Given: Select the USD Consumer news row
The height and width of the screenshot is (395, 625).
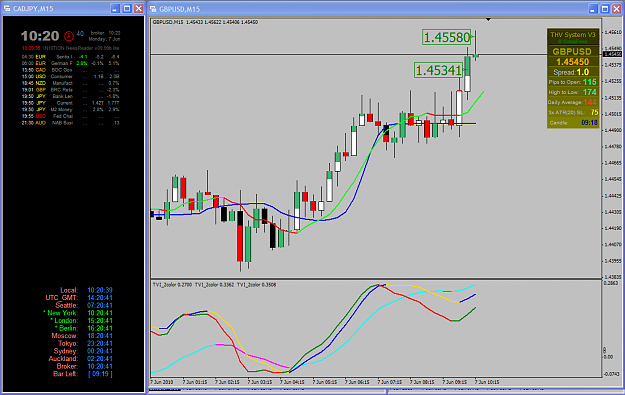Looking at the screenshot, I should click(71, 76).
